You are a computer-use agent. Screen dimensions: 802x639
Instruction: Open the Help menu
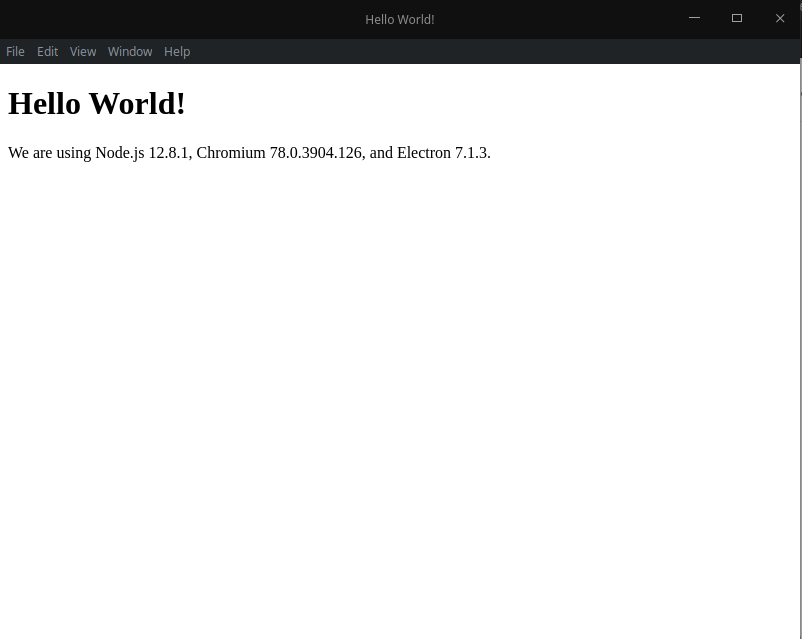point(177,52)
